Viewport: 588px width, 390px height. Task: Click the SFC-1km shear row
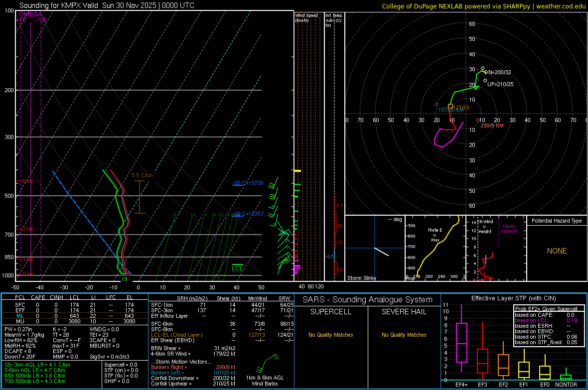[222, 305]
